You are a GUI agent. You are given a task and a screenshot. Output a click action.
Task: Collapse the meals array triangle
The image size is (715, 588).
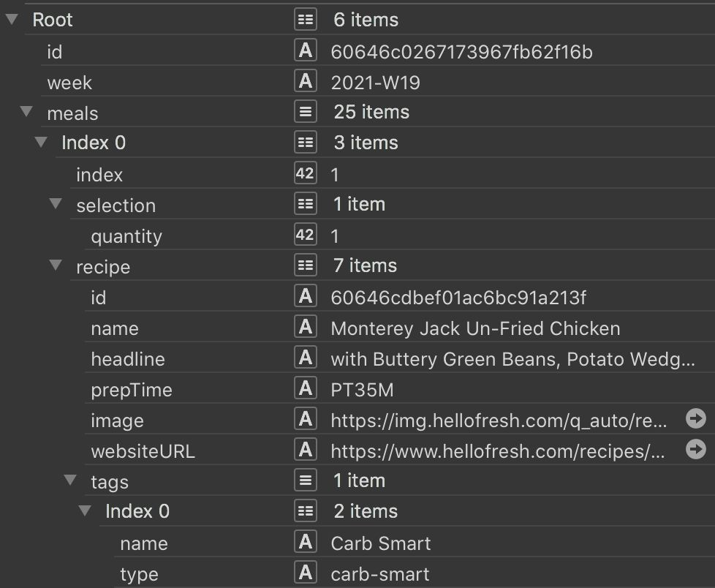(26, 111)
